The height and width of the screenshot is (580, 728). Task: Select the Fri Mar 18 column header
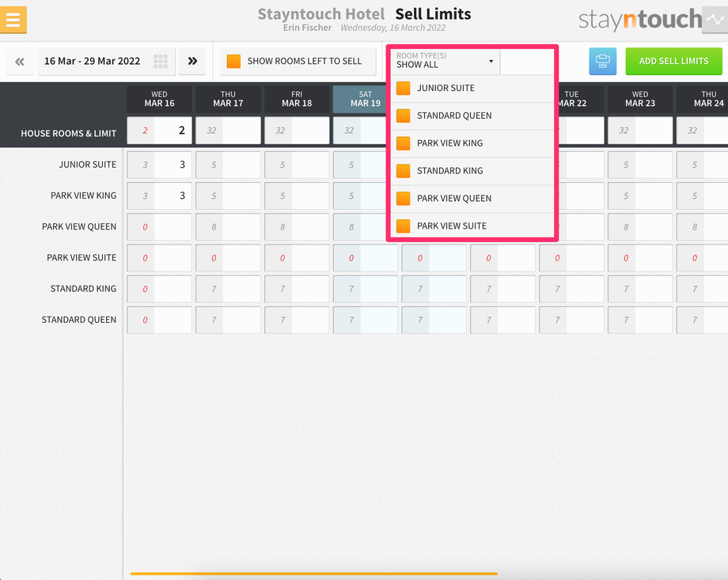(x=297, y=99)
